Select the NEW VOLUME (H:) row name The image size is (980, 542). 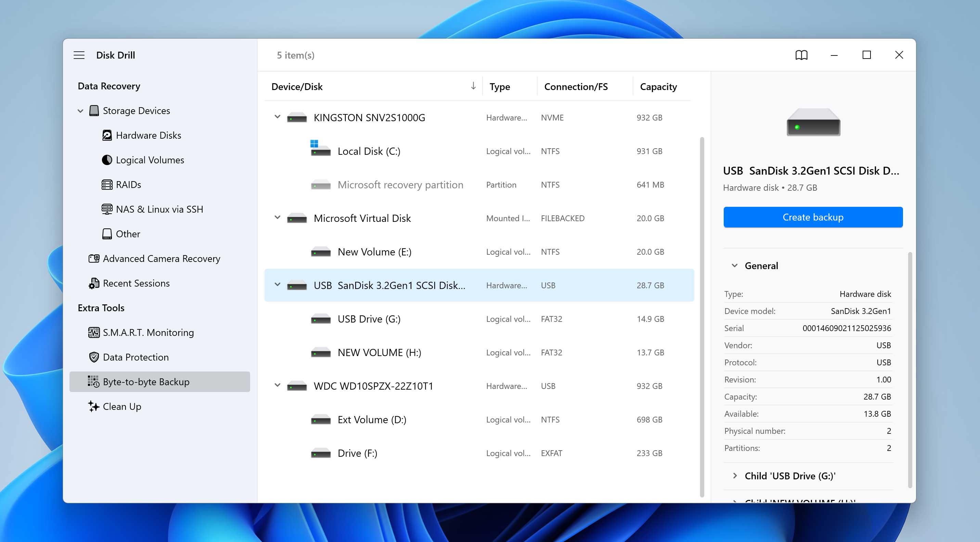[379, 352]
